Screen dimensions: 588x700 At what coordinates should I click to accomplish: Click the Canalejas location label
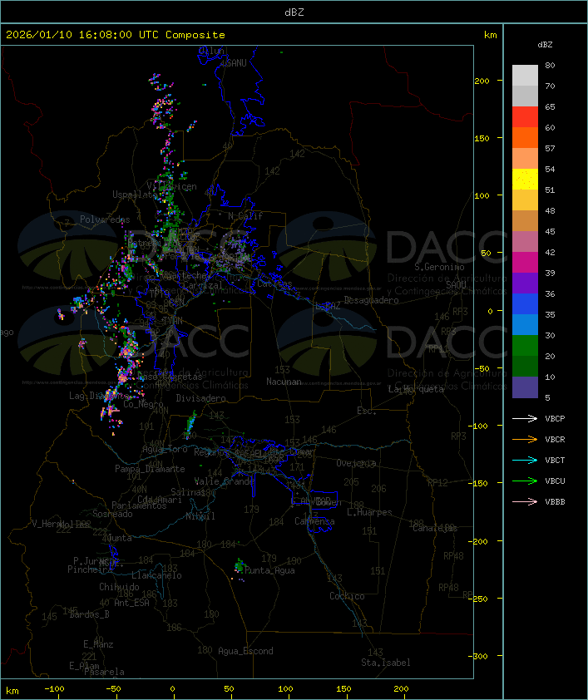[435, 528]
